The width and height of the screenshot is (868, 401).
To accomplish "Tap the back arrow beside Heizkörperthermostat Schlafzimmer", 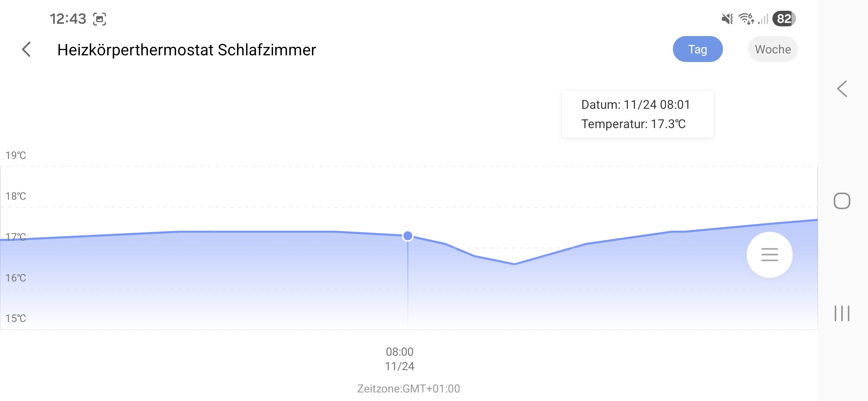I will 26,49.
